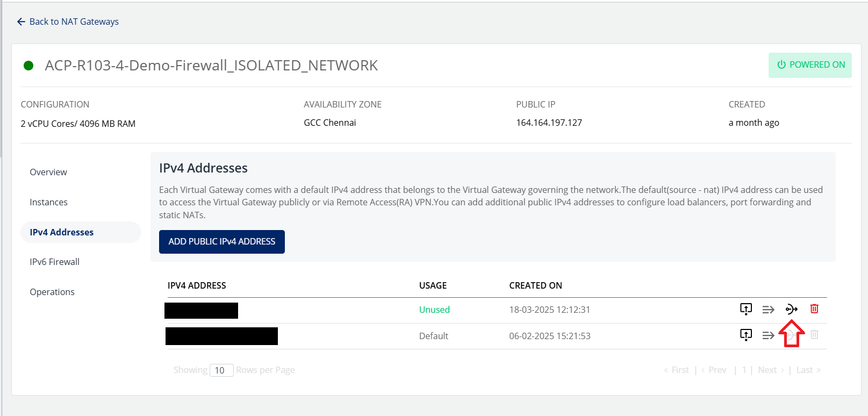
Task: Click the green 'Unused' usage value
Action: pos(434,310)
